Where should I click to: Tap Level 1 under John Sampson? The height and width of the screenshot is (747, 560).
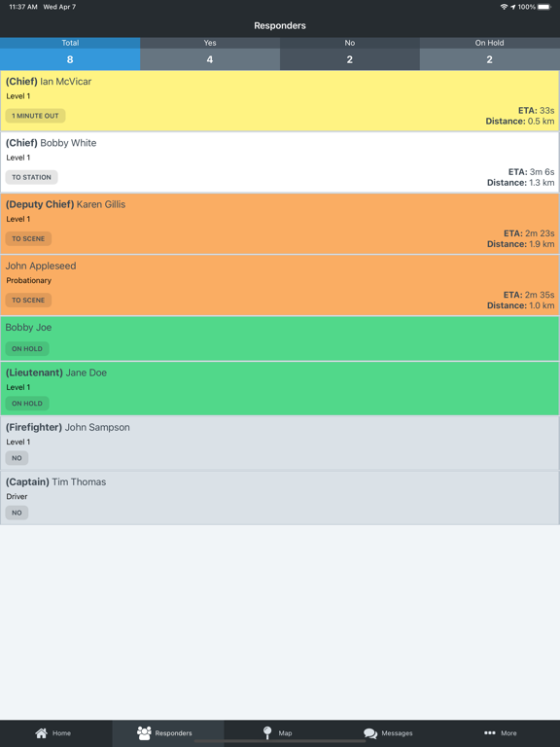[18, 443]
